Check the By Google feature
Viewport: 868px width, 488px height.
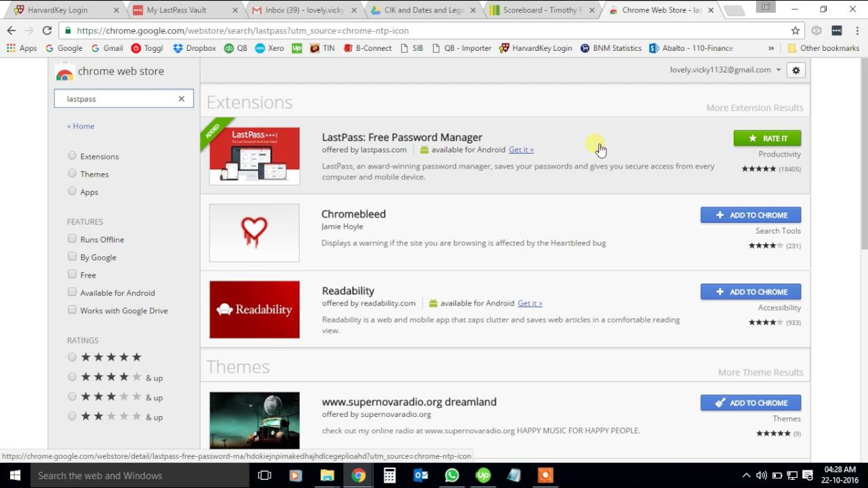click(x=72, y=256)
